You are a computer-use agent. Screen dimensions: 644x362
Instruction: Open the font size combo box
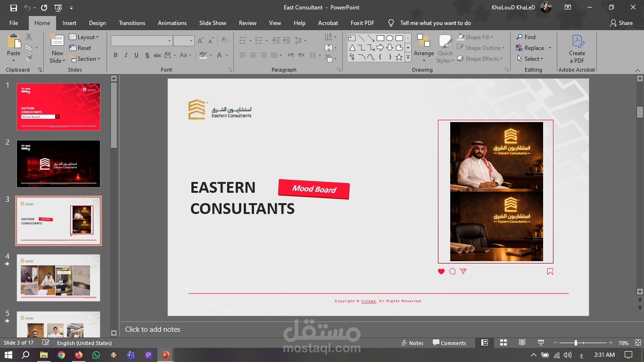point(183,41)
